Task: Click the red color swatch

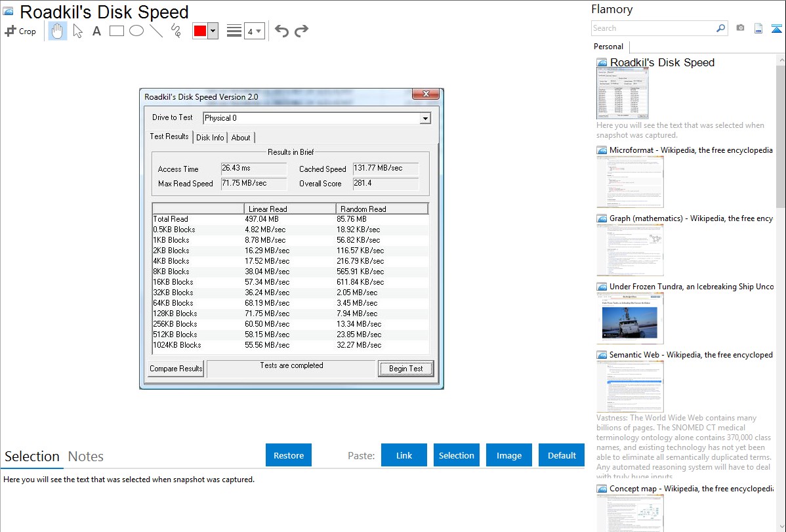Action: click(199, 31)
